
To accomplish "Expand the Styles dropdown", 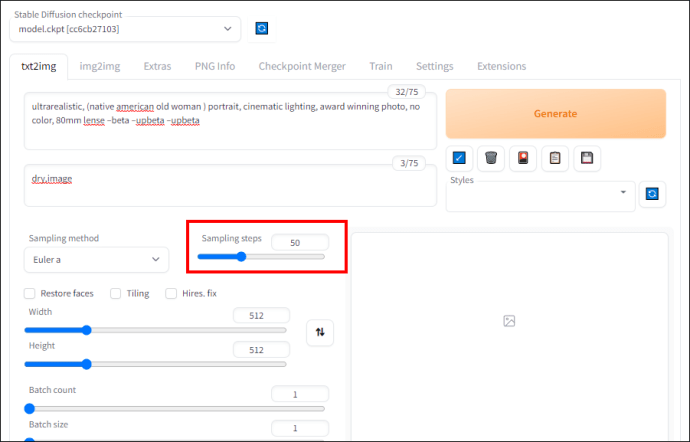I will [x=540, y=196].
